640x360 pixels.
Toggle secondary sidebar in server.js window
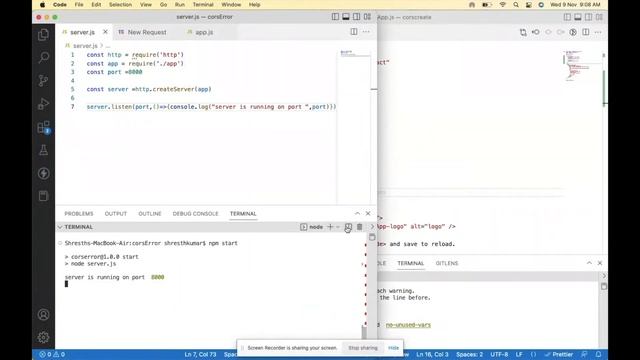[x=356, y=17]
